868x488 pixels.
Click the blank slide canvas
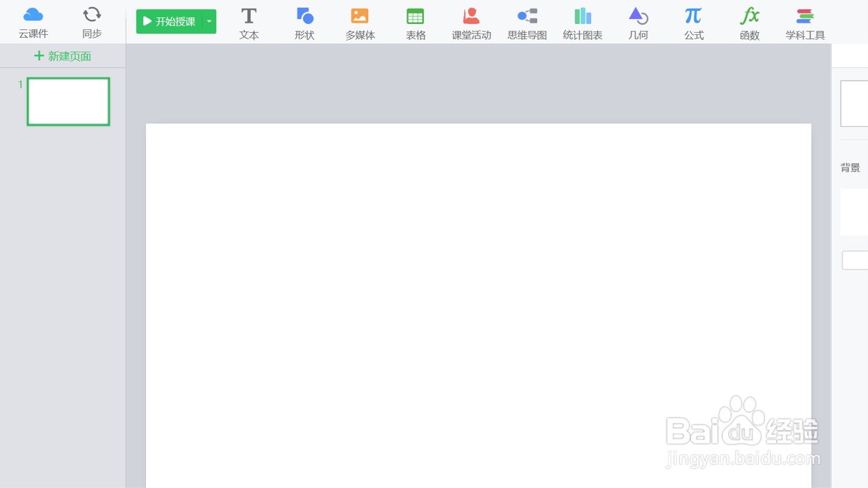coord(479,306)
